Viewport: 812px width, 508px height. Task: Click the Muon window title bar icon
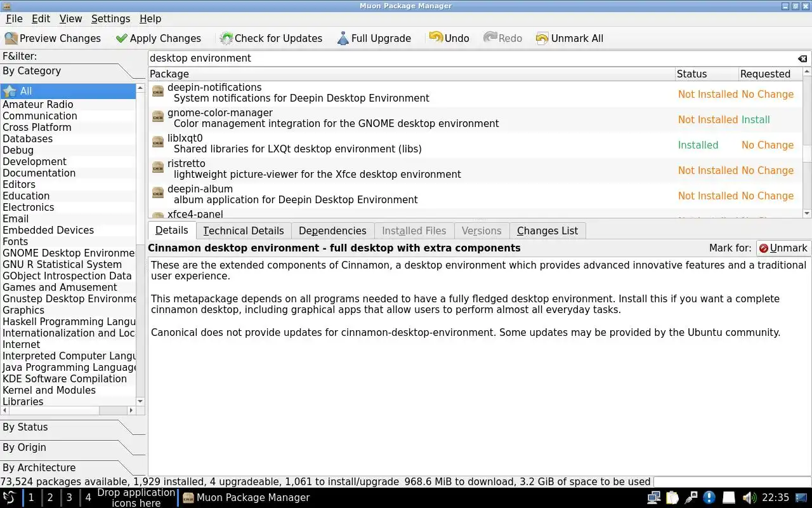pyautogui.click(x=7, y=6)
